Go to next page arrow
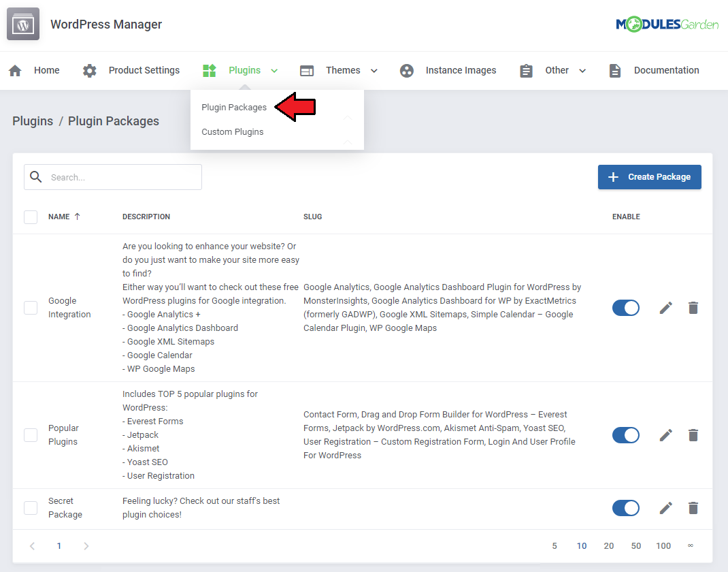Viewport: 728px width, 572px height. pyautogui.click(x=86, y=546)
